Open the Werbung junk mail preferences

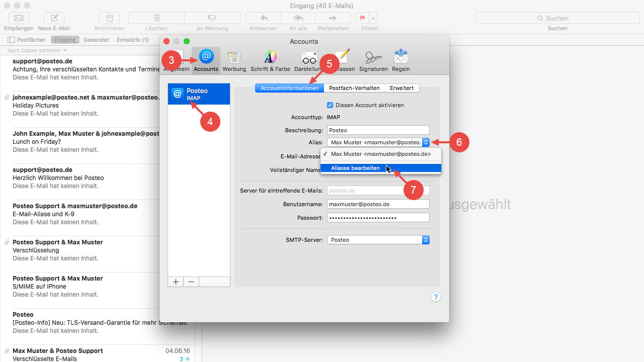click(x=234, y=60)
